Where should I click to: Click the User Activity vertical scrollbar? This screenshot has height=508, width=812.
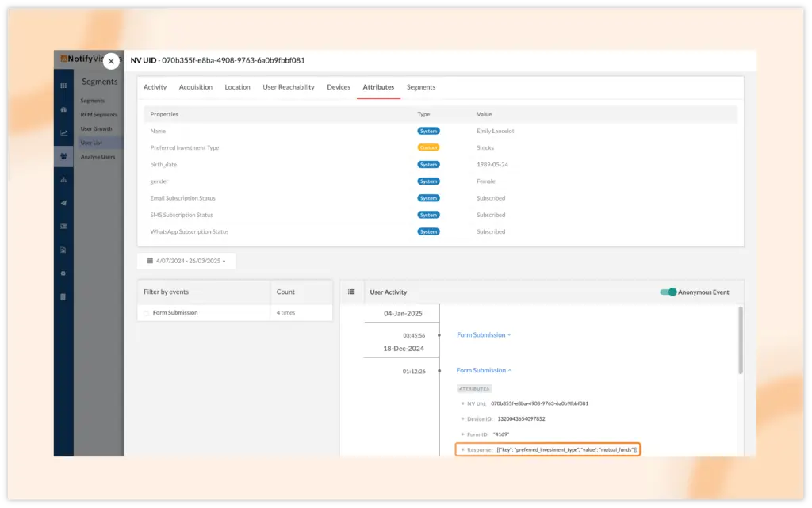point(741,341)
